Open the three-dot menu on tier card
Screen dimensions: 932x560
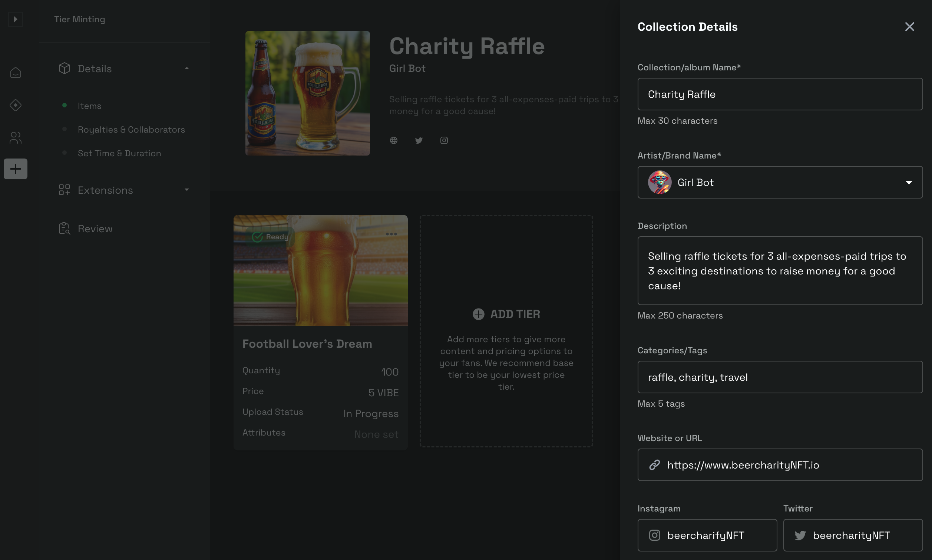tap(391, 234)
